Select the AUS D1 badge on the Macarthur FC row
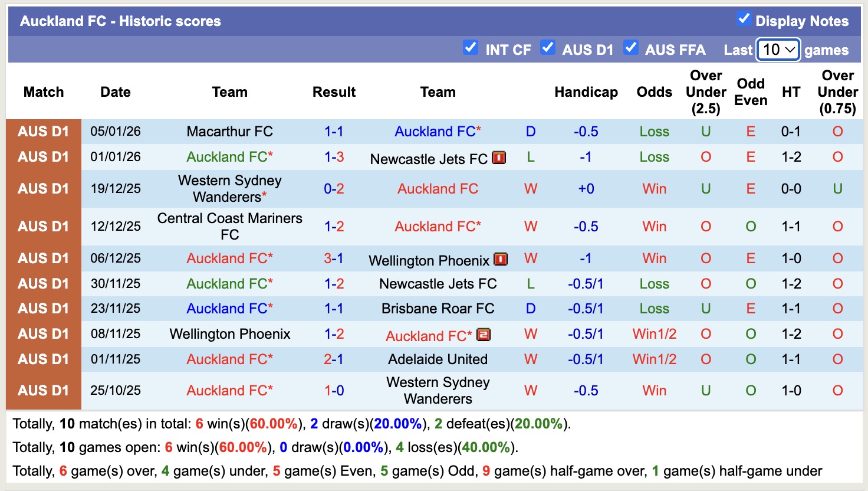The image size is (868, 491). [x=43, y=131]
